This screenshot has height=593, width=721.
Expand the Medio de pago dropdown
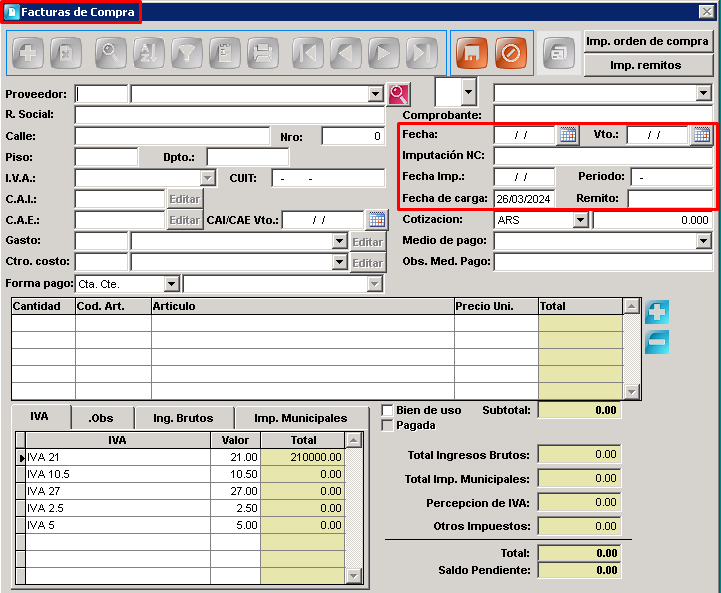pyautogui.click(x=704, y=241)
